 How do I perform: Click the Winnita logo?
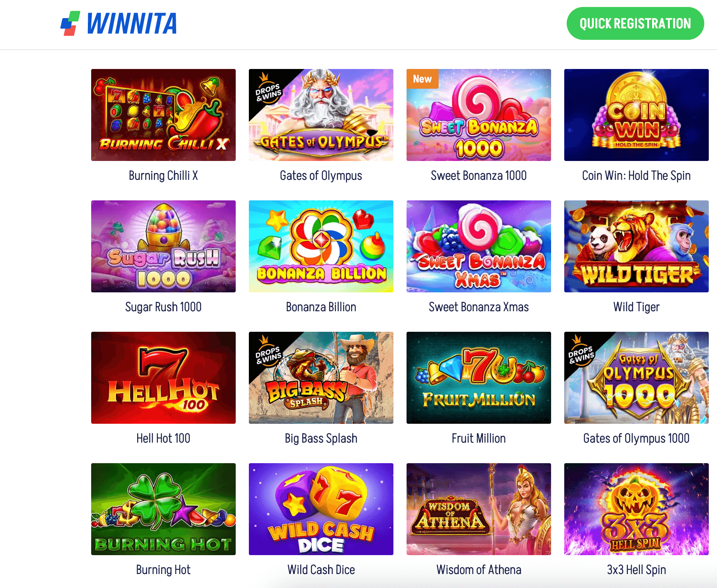[x=119, y=23]
